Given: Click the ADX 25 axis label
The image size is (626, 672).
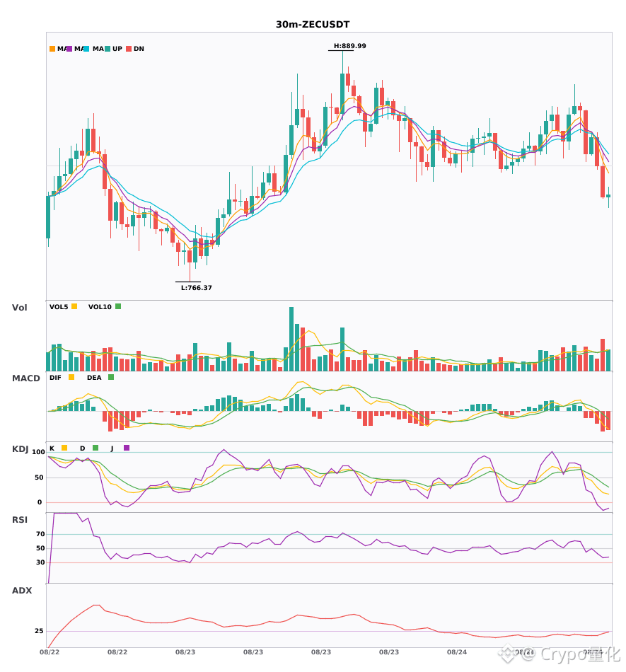Looking at the screenshot, I should point(39,631).
